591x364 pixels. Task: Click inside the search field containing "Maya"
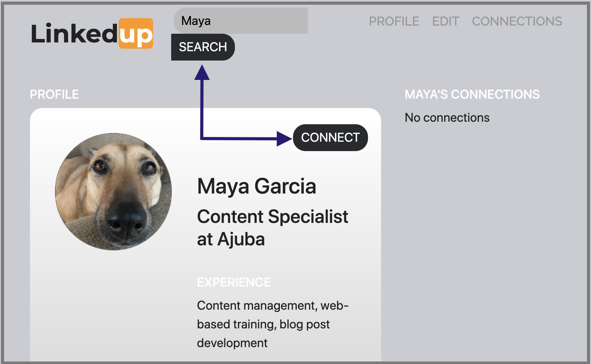pyautogui.click(x=241, y=21)
